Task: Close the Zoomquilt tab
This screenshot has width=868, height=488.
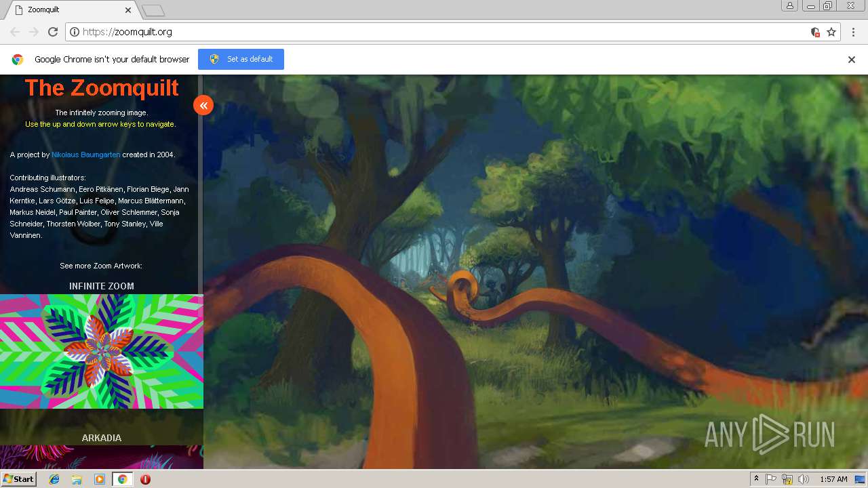Action: pyautogui.click(x=129, y=10)
